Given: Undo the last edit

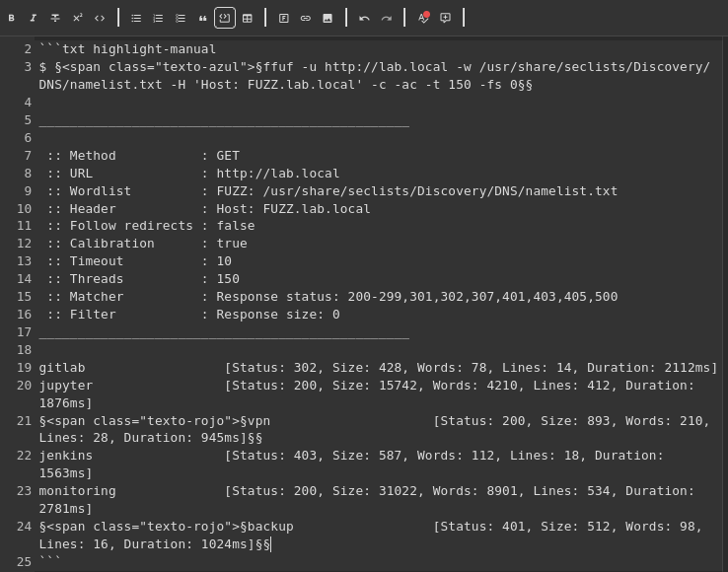Looking at the screenshot, I should pyautogui.click(x=364, y=18).
